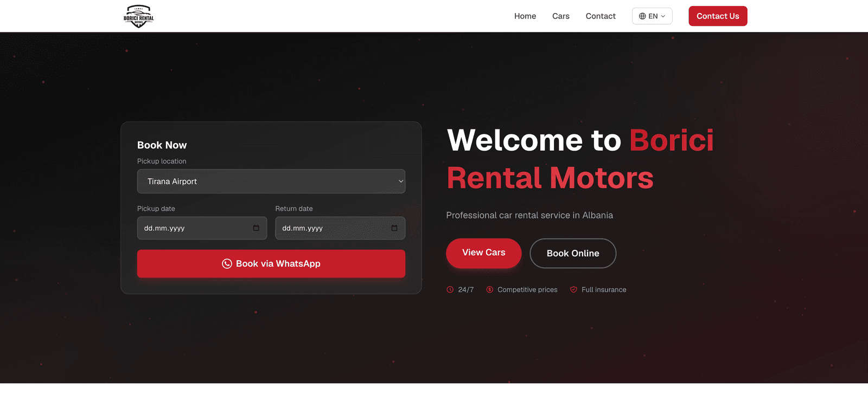Click the 'Competitive prices' text
The width and height of the screenshot is (868, 401).
[x=527, y=290]
